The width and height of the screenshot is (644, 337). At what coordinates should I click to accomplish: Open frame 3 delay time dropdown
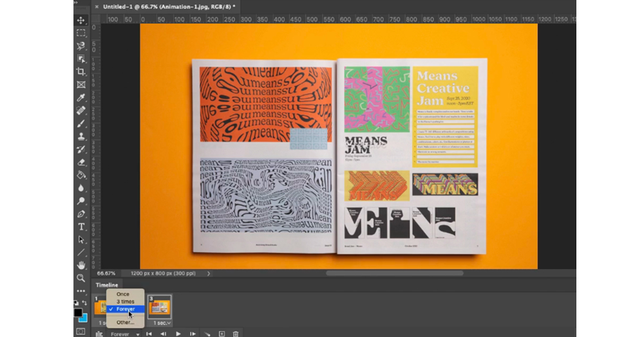(x=162, y=323)
